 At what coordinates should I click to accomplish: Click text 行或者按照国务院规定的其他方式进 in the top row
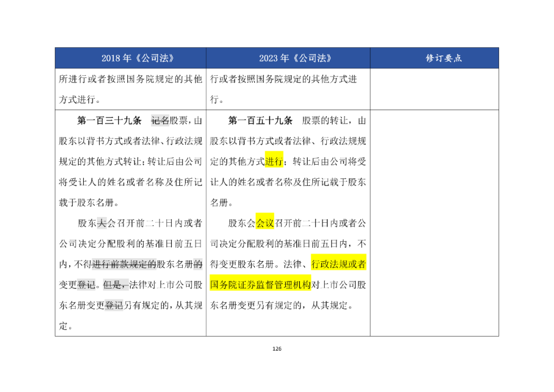[284, 79]
